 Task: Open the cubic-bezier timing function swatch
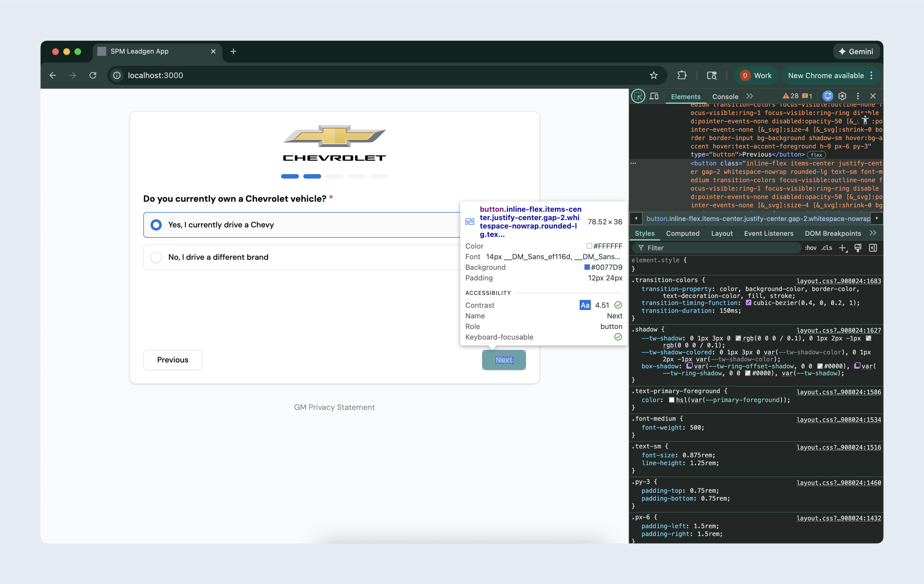pos(748,303)
